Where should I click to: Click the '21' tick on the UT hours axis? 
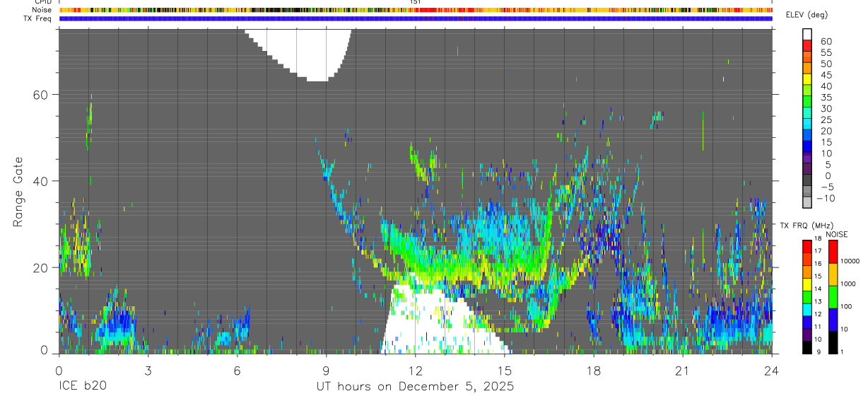tap(682, 371)
